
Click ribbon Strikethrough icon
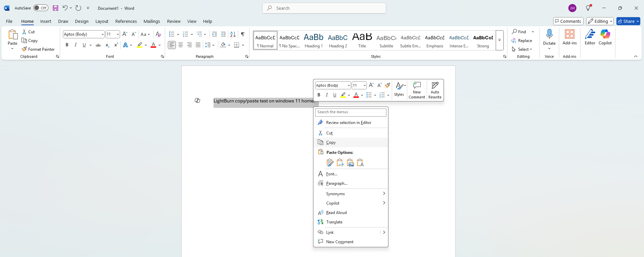point(98,45)
